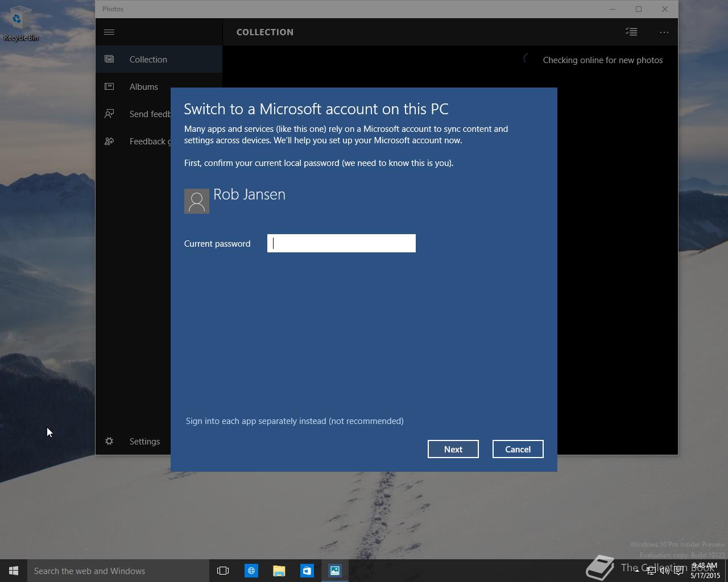
Task: Click the Next button
Action: 453,449
